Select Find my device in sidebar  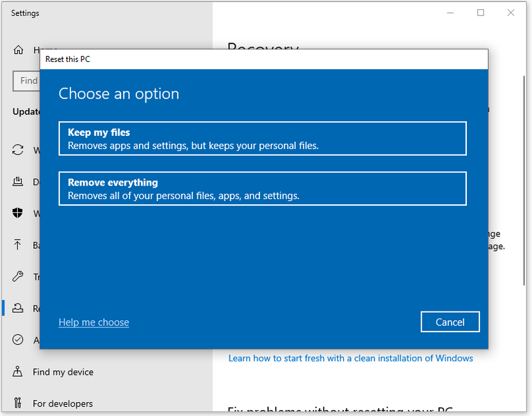pyautogui.click(x=63, y=372)
